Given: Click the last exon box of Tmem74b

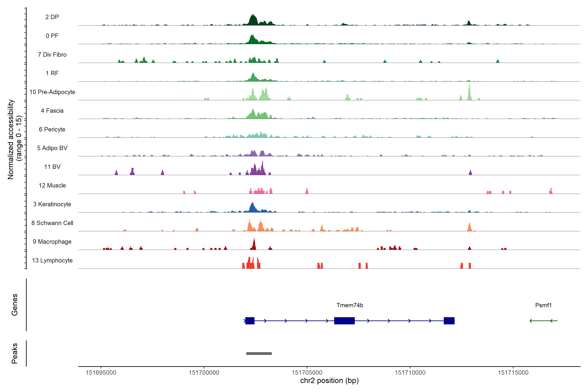Looking at the screenshot, I should pyautogui.click(x=449, y=320).
